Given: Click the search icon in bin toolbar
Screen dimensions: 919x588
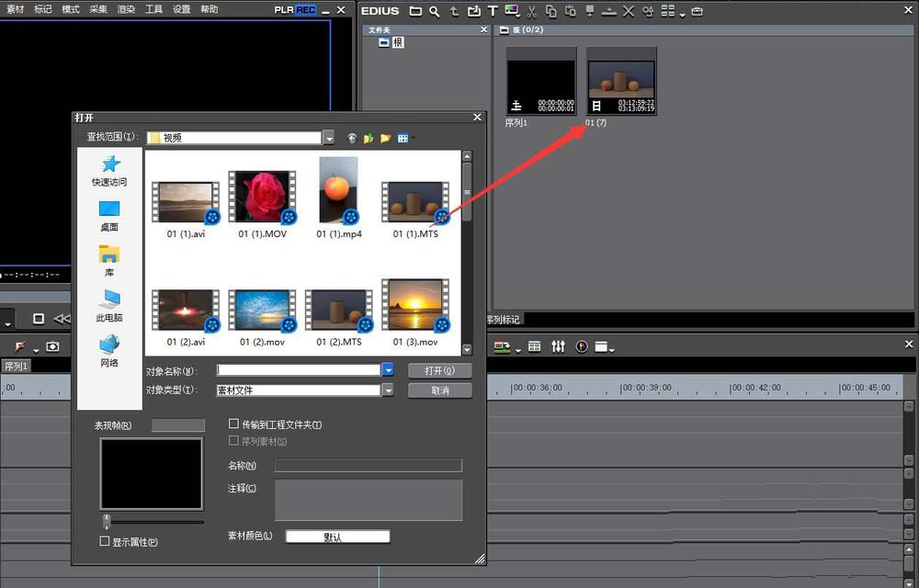Looking at the screenshot, I should tap(434, 12).
